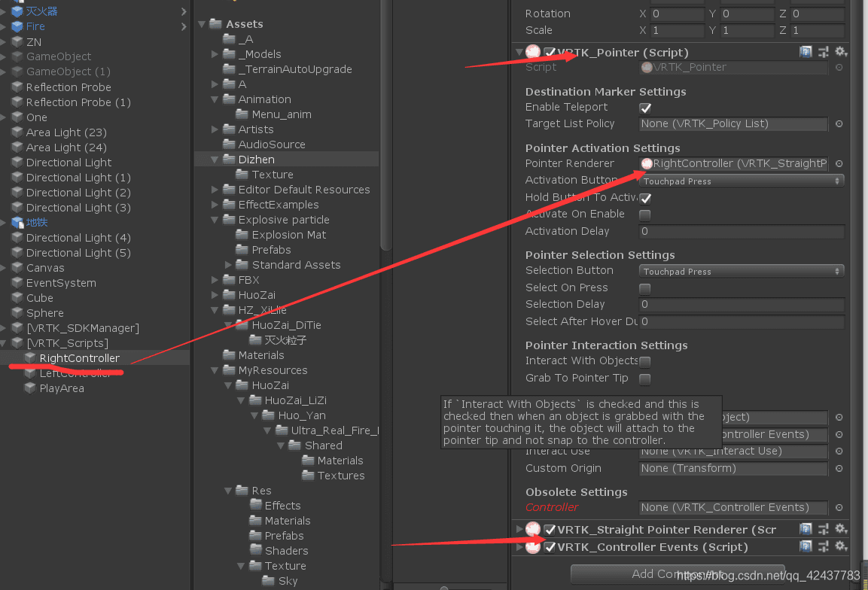Click the Dizhen folder icon
This screenshot has width=868, height=590.
(229, 160)
